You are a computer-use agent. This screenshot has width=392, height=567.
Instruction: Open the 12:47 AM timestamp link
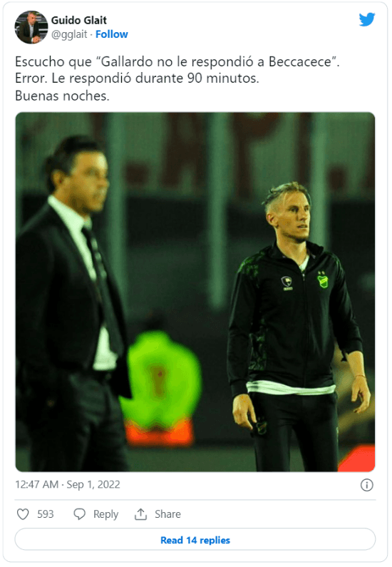click(x=37, y=484)
